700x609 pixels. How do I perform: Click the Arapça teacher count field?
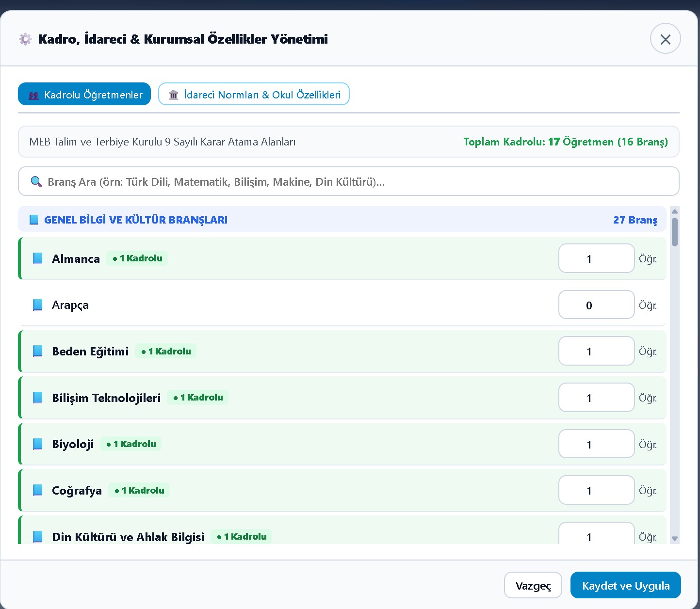597,305
